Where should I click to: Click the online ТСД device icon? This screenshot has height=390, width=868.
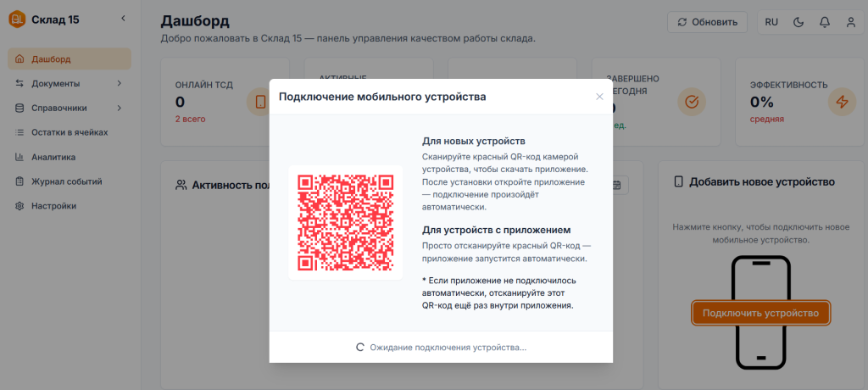click(x=259, y=102)
